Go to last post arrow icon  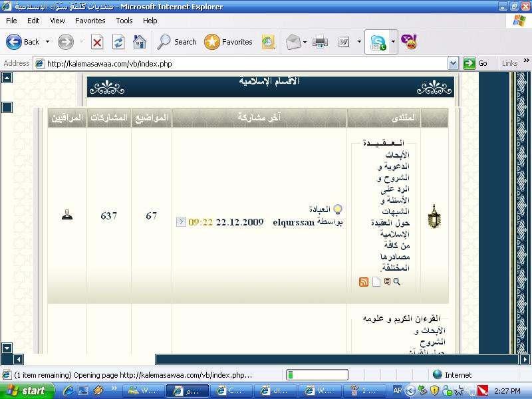tap(181, 221)
